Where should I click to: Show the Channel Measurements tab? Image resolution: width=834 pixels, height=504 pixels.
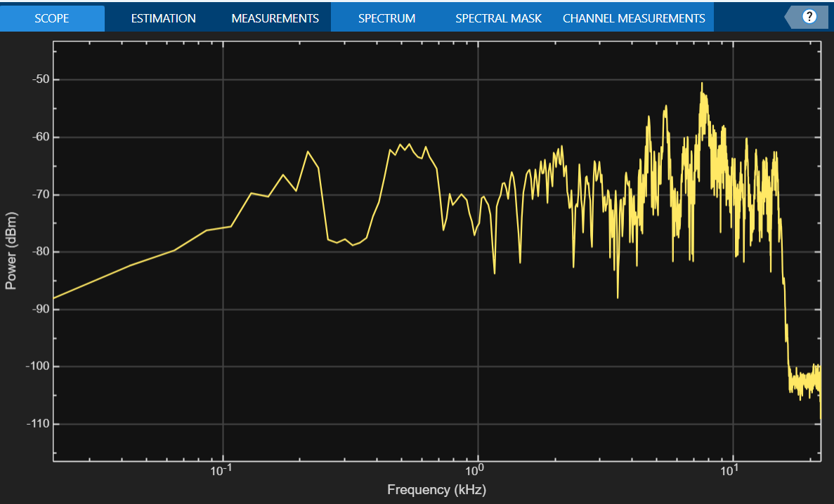coord(634,18)
